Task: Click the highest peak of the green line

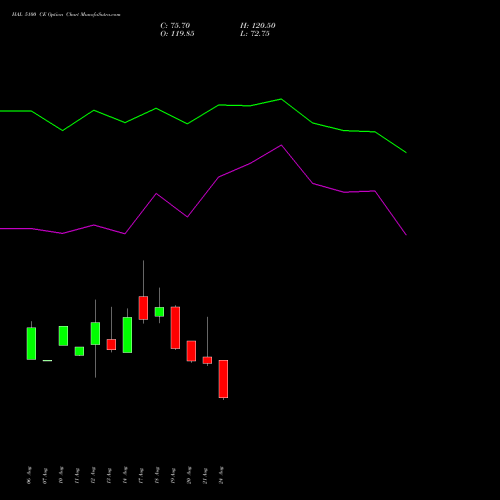Action: (x=281, y=99)
